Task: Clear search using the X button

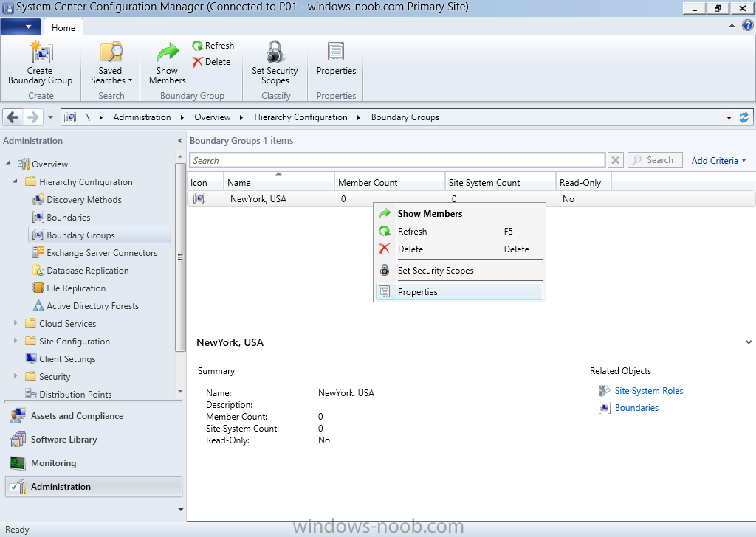Action: 615,160
